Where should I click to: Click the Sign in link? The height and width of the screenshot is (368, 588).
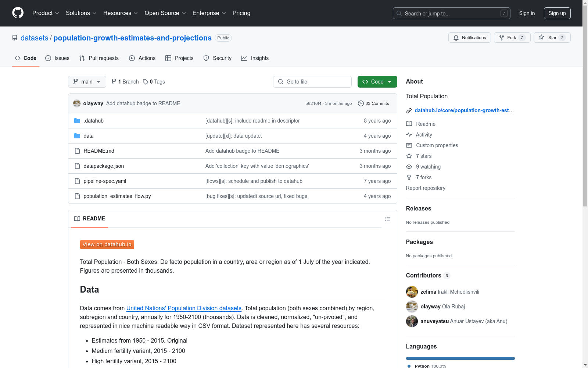(527, 13)
